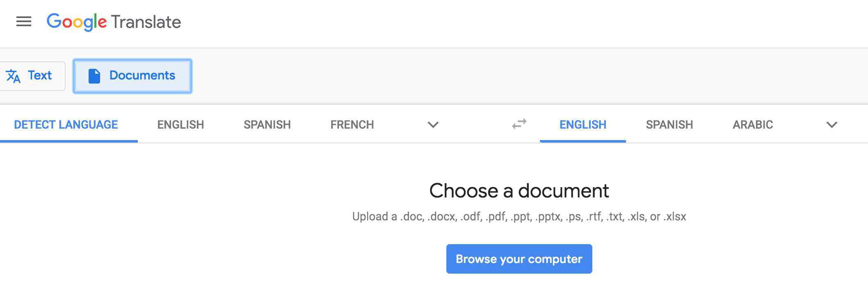868x306 pixels.
Task: Swap source and target languages
Action: 519,124
